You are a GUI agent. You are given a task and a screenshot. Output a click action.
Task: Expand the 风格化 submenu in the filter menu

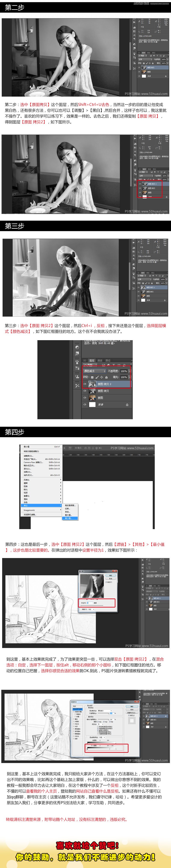click(x=42, y=480)
